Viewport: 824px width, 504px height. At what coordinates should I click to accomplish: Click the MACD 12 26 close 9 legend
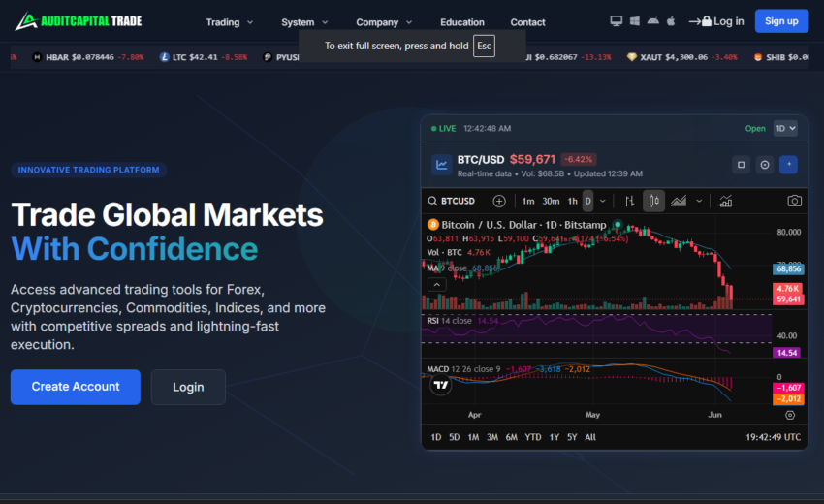pos(463,369)
